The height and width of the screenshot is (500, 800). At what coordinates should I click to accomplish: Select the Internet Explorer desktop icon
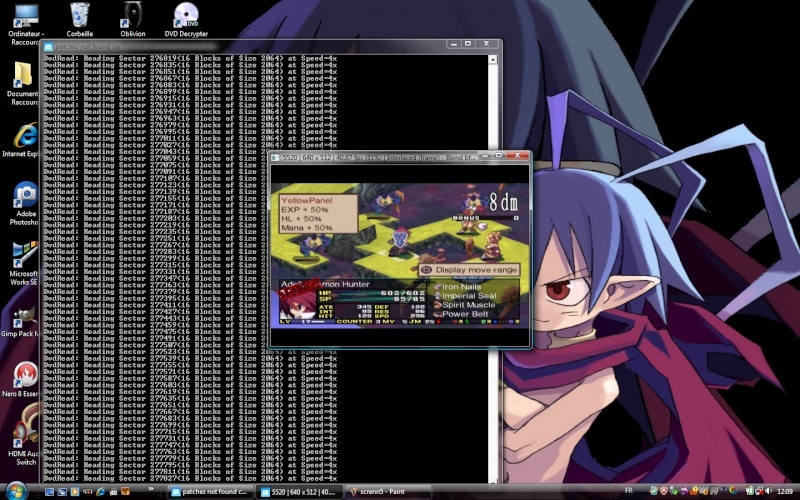tap(24, 139)
